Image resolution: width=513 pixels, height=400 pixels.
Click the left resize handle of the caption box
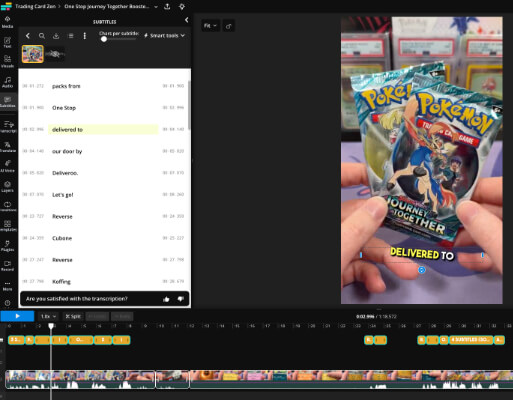pyautogui.click(x=361, y=255)
